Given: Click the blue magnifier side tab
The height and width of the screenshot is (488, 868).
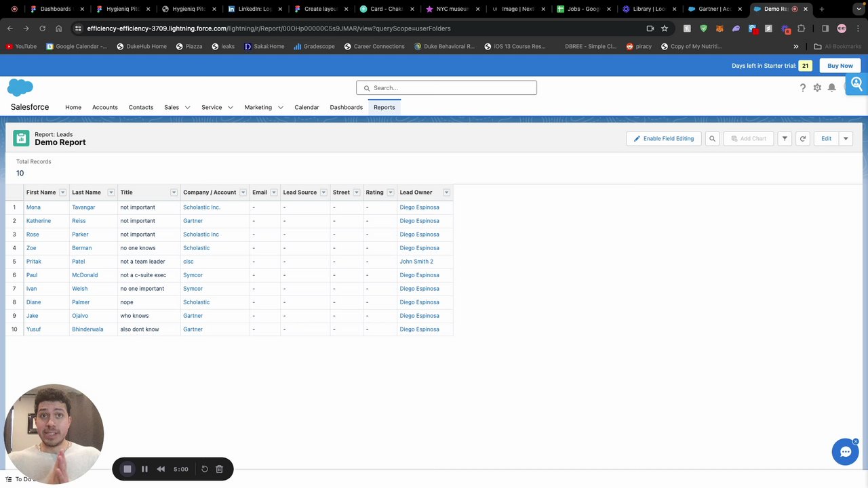Looking at the screenshot, I should [x=856, y=84].
